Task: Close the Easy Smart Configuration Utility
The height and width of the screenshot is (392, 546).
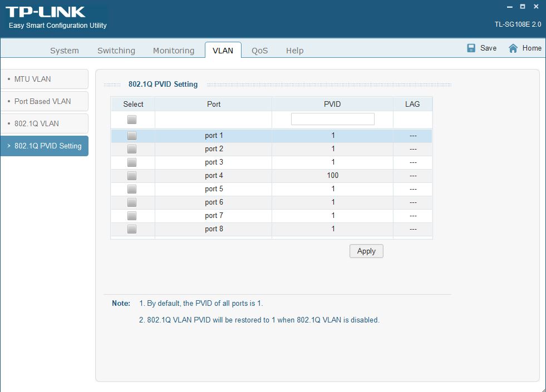Action: (x=535, y=7)
